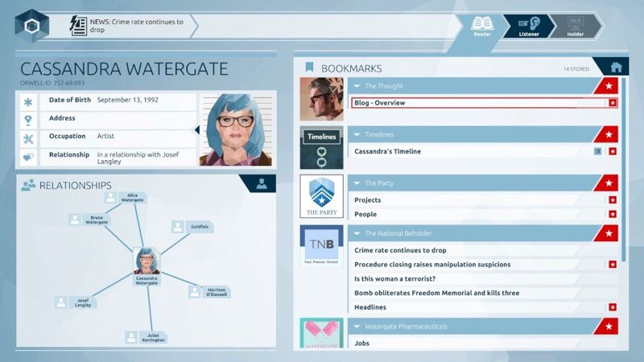Collapse The Party bookmark group
Screen dimensions: 644x362
(x=357, y=183)
